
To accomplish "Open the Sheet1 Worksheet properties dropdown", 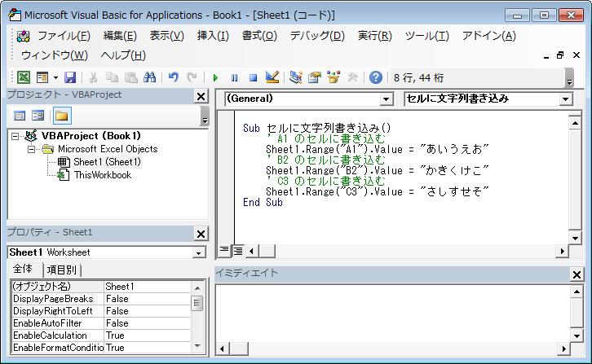I will (199, 252).
